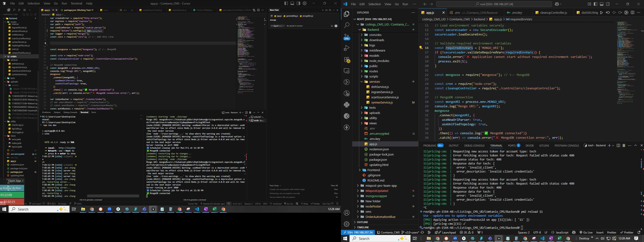Toggle primary sidebar in Cursor title bar
The image size is (644, 242).
point(286,3)
